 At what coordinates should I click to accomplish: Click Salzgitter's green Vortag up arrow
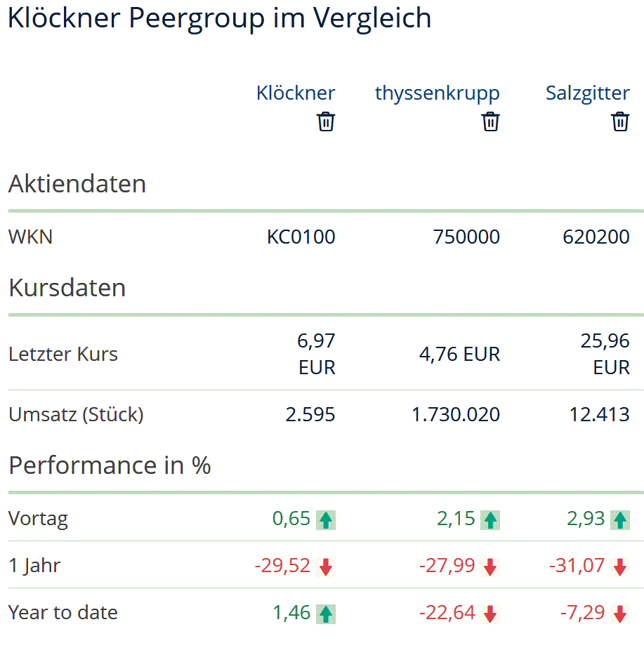(x=620, y=520)
